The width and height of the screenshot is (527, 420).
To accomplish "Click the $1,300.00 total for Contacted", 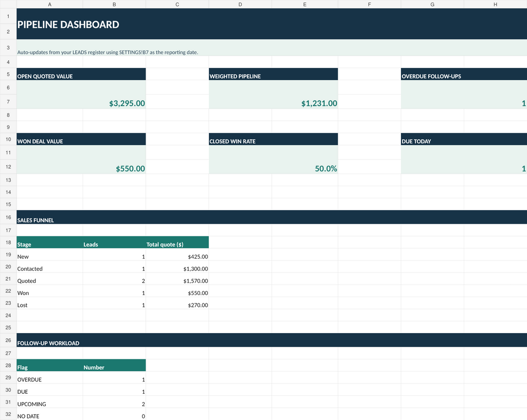I will (177, 267).
